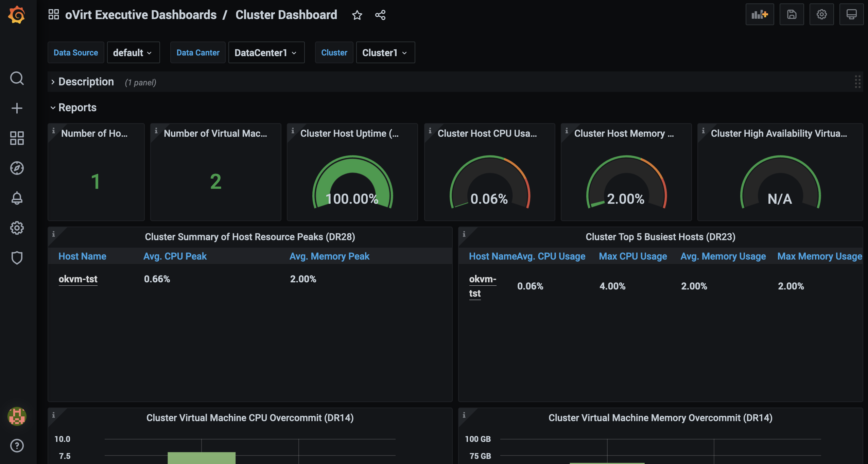The image size is (868, 464).
Task: Open dashboard settings gear in top bar
Action: pyautogui.click(x=821, y=14)
